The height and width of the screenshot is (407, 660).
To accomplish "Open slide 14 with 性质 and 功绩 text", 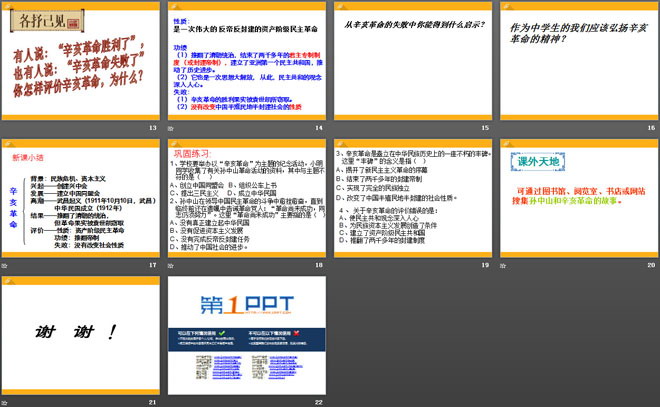I will [245, 60].
